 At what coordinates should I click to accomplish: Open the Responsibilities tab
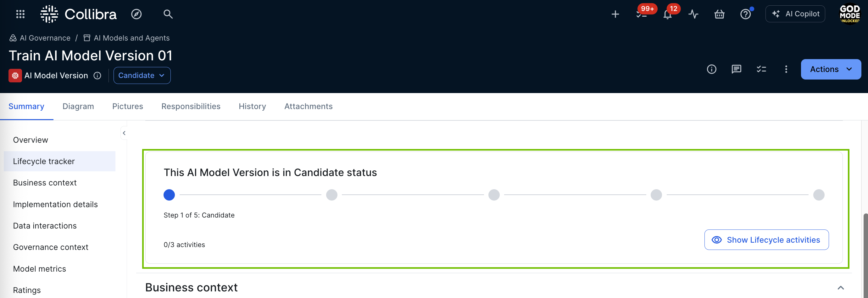click(191, 106)
